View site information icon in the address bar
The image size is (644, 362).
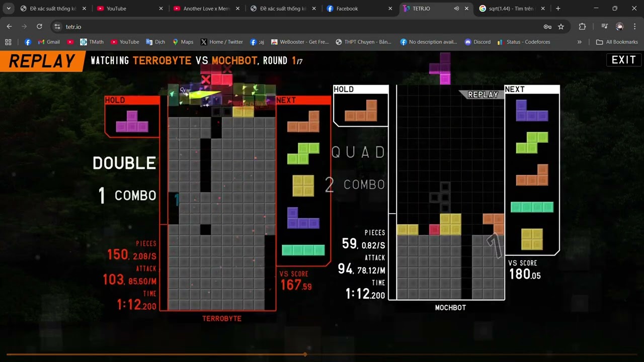[x=57, y=27]
